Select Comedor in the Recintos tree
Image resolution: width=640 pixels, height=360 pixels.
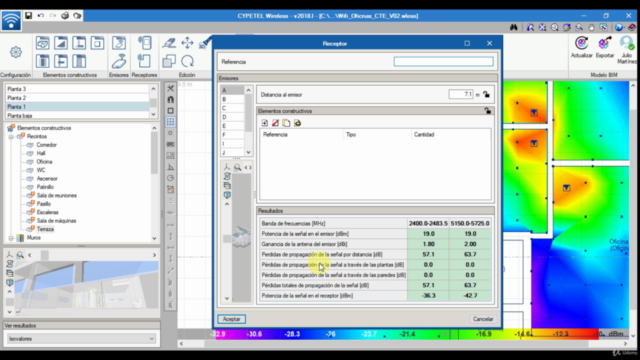[x=47, y=145]
